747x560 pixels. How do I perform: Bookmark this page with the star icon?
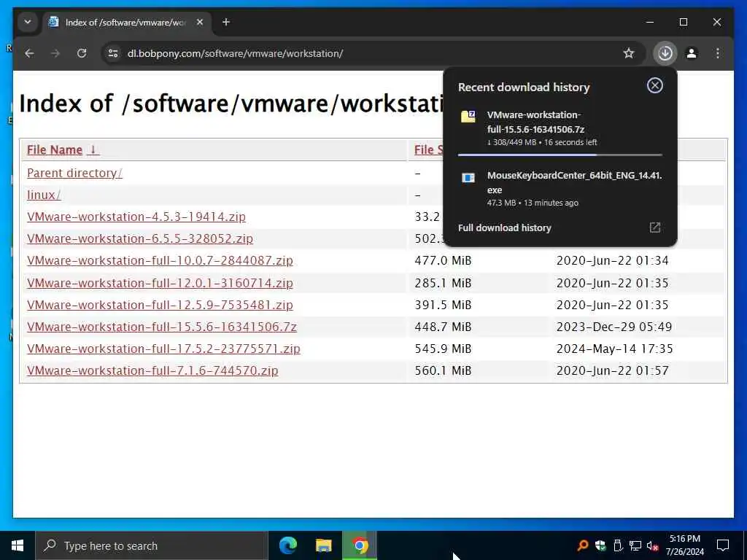pyautogui.click(x=629, y=53)
